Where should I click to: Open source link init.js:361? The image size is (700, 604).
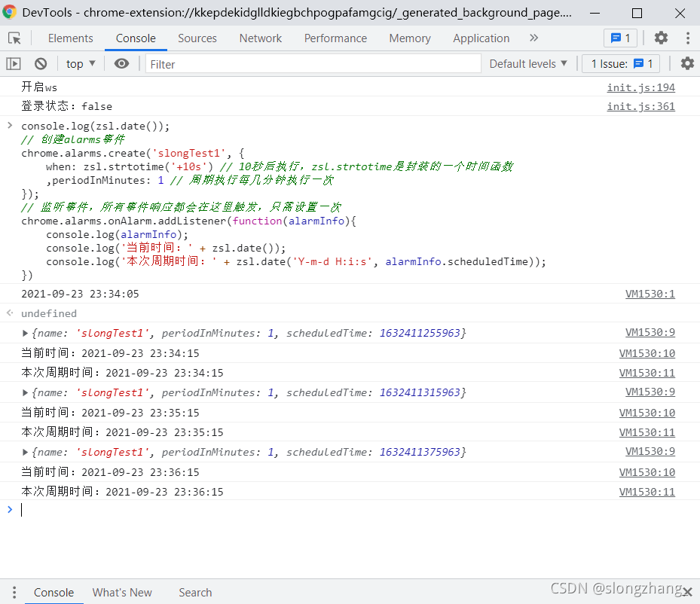[640, 106]
